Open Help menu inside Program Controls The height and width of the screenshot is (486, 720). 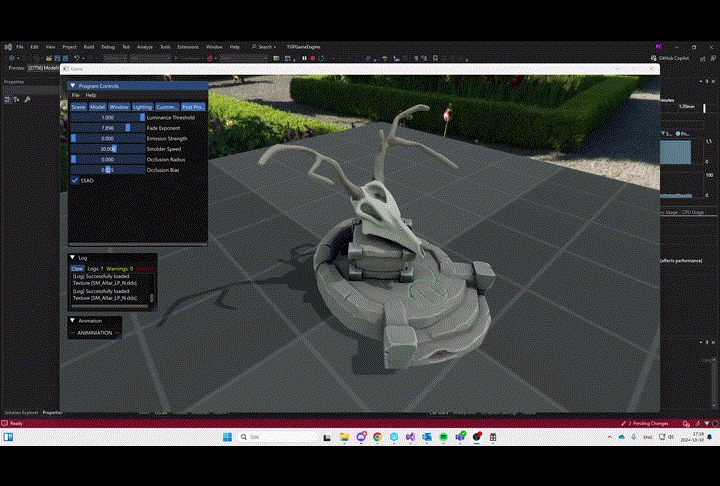click(x=91, y=95)
